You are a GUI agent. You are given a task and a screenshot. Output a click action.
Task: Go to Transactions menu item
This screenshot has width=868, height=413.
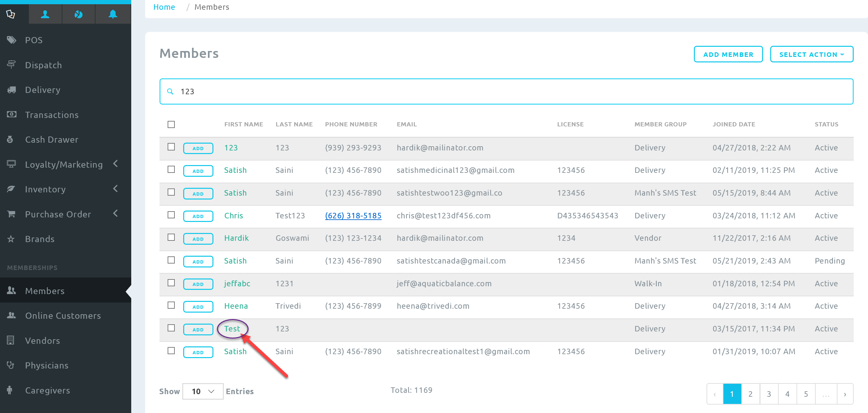coord(52,115)
